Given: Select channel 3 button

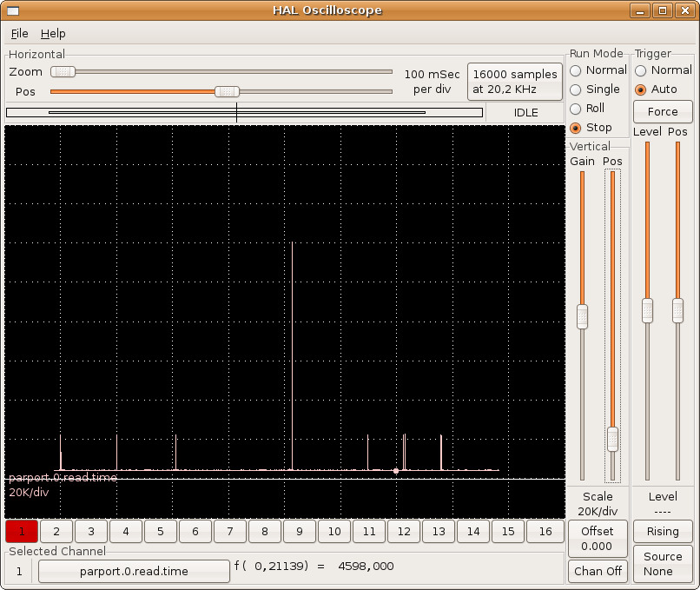Looking at the screenshot, I should [x=91, y=532].
